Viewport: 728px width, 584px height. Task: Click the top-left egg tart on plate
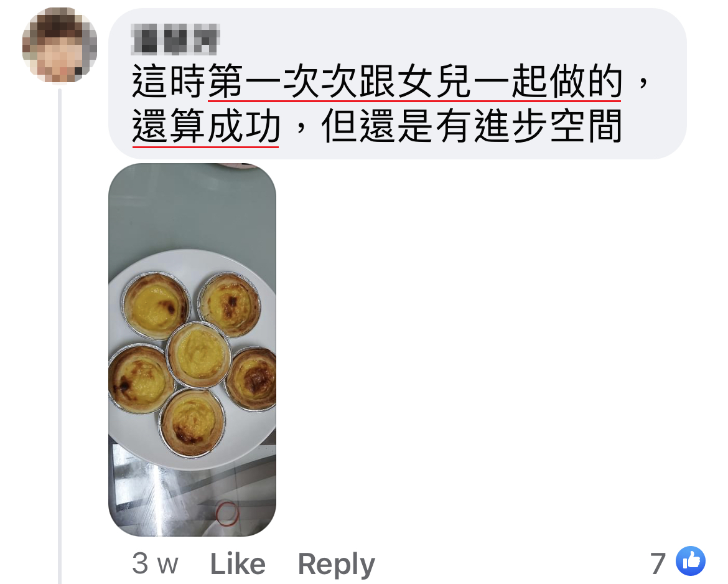(156, 306)
